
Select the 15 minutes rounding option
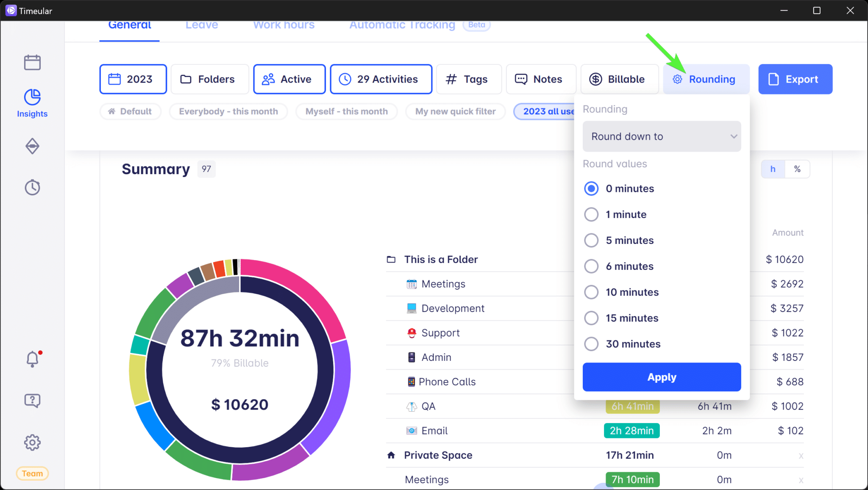click(591, 318)
